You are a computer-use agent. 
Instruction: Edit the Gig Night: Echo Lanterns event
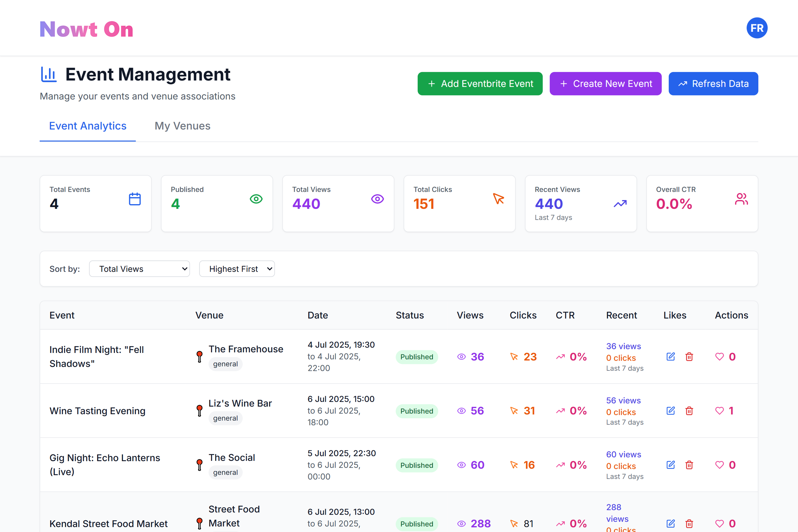pos(671,465)
